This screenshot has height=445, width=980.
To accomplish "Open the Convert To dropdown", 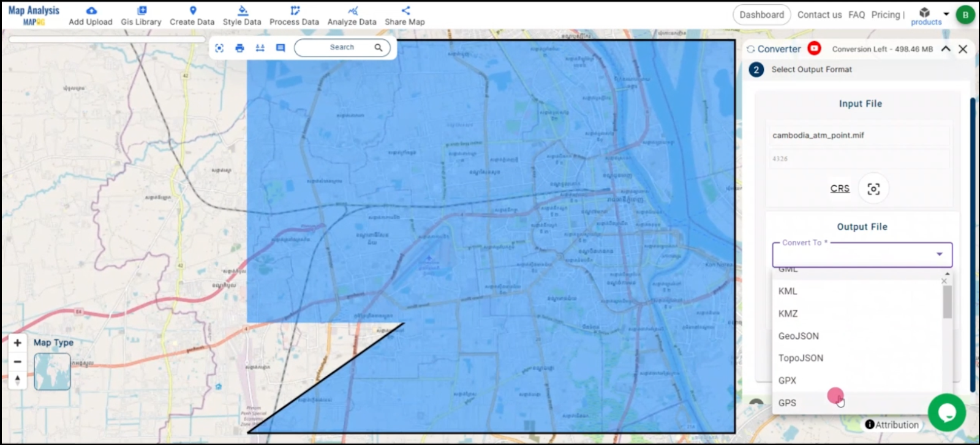I will [862, 254].
